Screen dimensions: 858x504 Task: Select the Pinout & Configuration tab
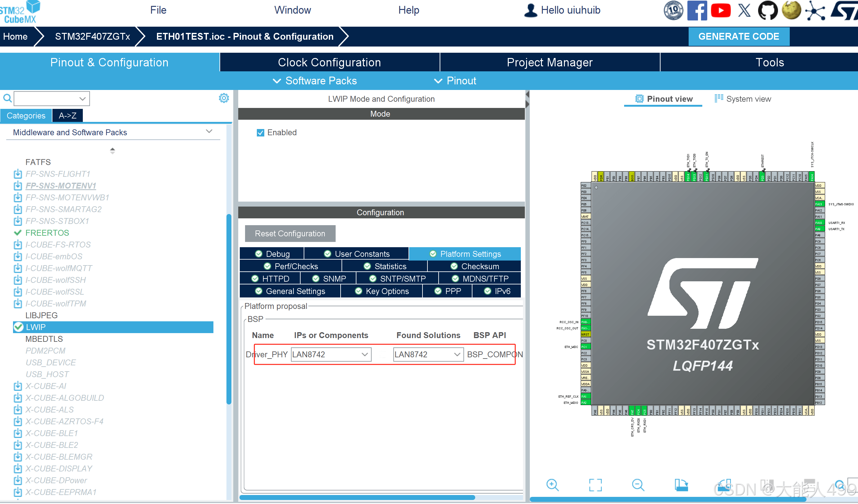point(109,62)
